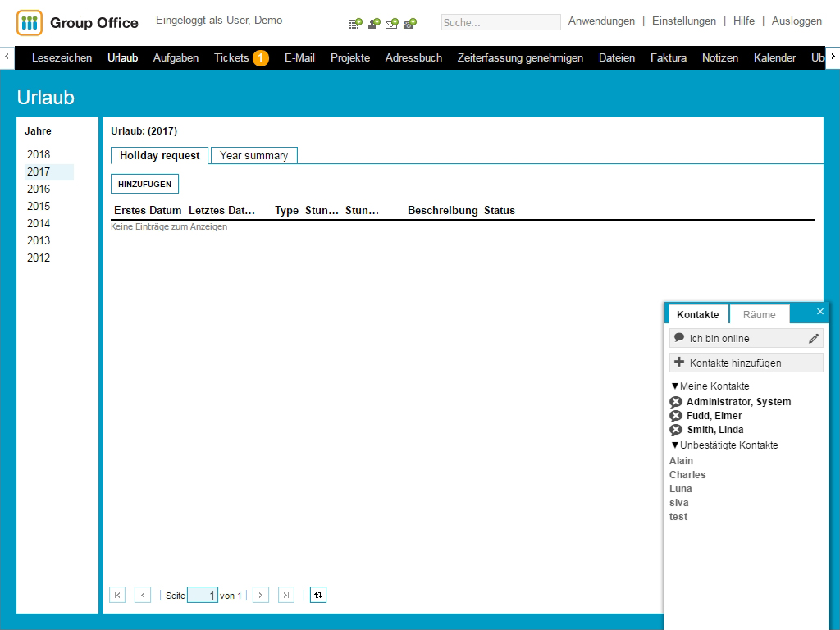Click the new calendar event icon
The image size is (840, 630).
(x=355, y=24)
